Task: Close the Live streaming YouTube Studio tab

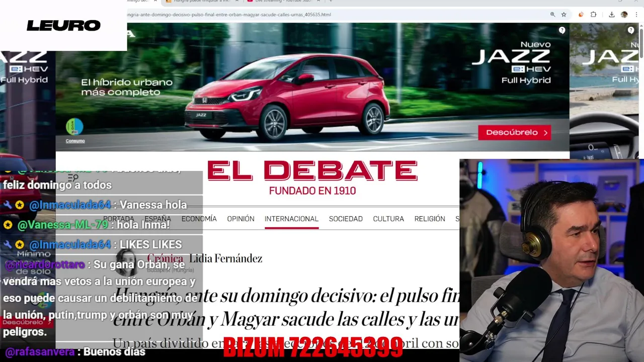Action: click(318, 1)
